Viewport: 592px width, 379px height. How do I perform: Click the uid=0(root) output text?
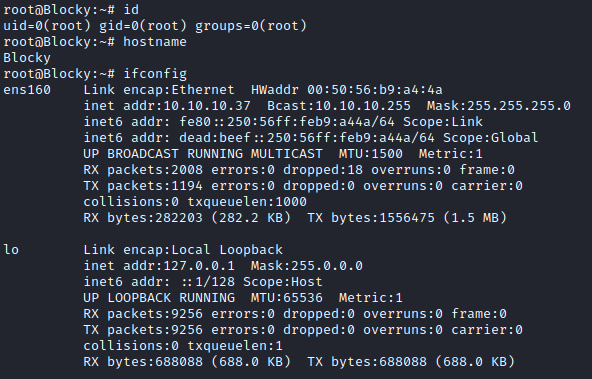[47, 26]
